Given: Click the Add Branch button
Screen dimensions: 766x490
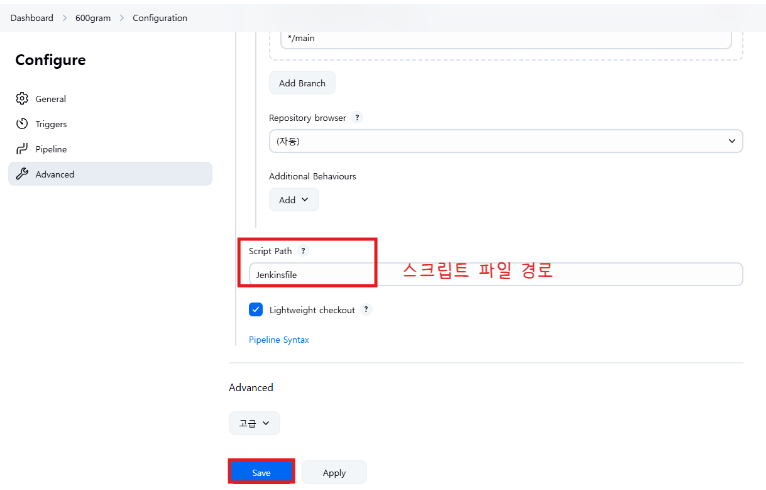Looking at the screenshot, I should pos(302,83).
